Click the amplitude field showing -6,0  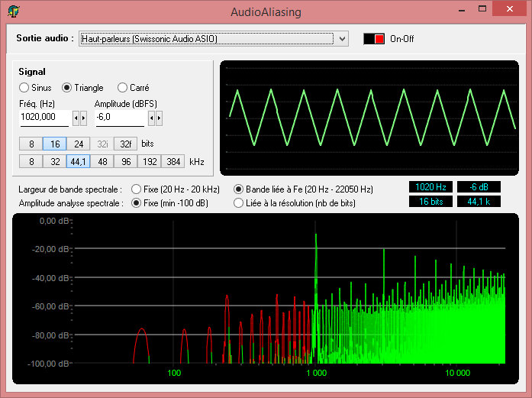pyautogui.click(x=118, y=118)
